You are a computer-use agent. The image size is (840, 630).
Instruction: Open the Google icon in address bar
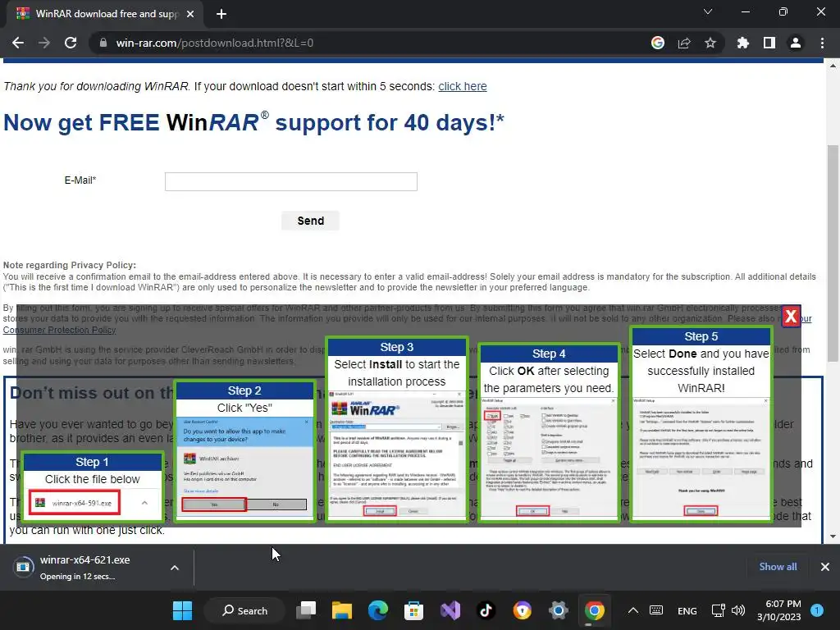pos(657,43)
